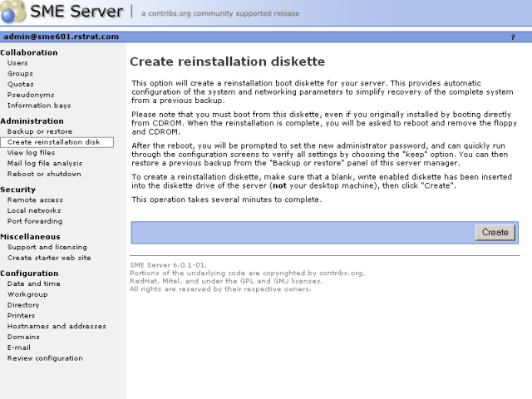Click the Create reinstallation diskette page title
Image resolution: width=532 pixels, height=399 pixels.
227,62
